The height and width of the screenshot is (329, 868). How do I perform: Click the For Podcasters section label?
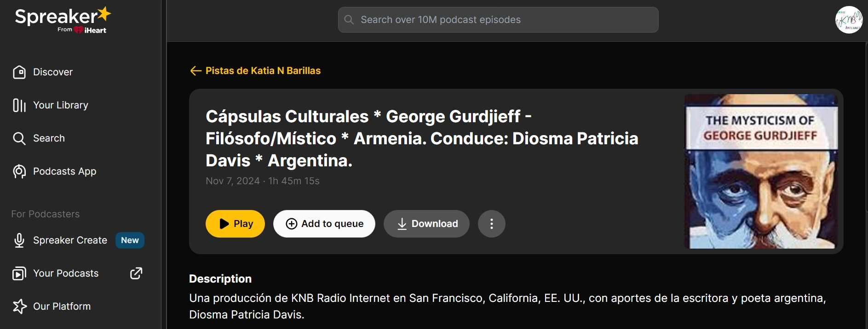(x=45, y=214)
